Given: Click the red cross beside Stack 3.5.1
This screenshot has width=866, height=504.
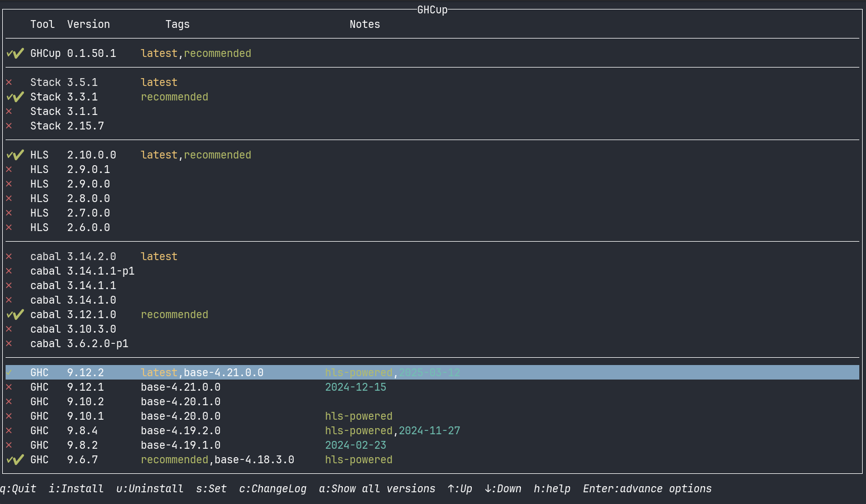Looking at the screenshot, I should [x=9, y=83].
